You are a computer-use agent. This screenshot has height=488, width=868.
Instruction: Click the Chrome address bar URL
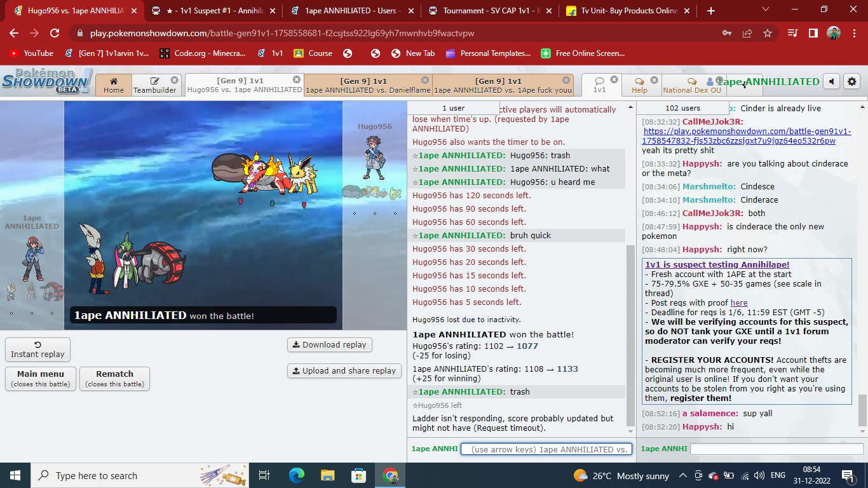coord(282,33)
